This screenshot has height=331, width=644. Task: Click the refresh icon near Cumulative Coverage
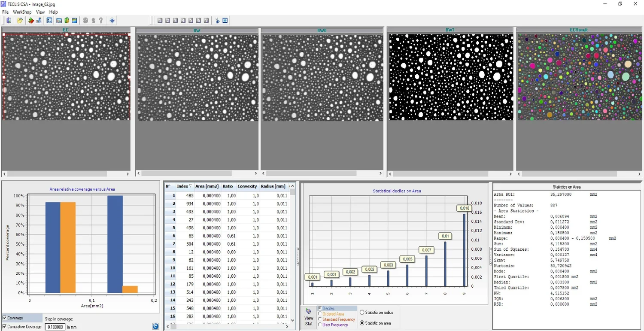pyautogui.click(x=155, y=326)
